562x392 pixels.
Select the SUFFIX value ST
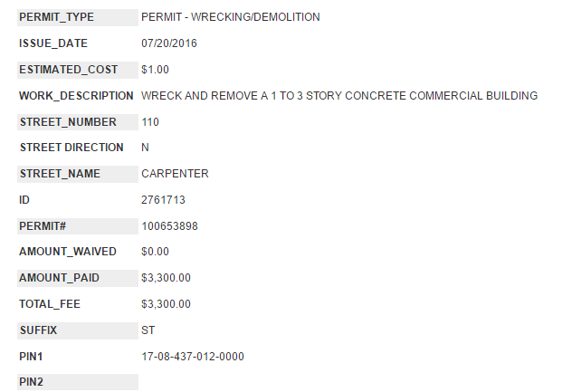tap(148, 330)
